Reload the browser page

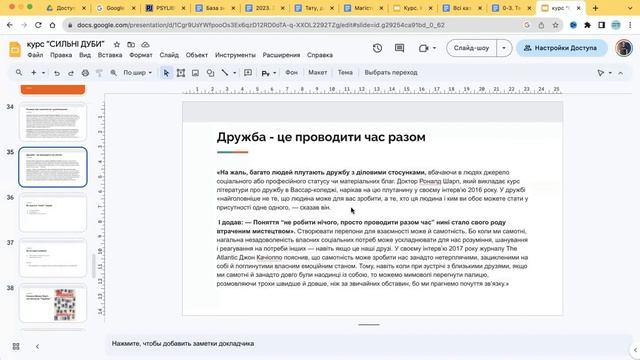(38, 25)
